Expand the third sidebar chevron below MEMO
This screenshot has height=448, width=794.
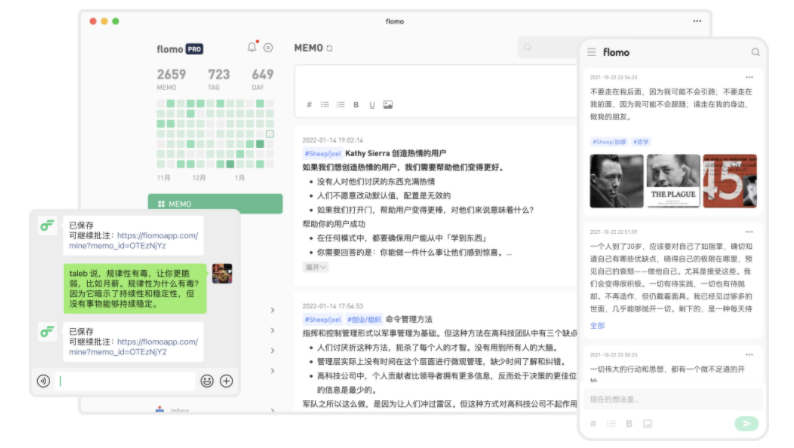[272, 350]
